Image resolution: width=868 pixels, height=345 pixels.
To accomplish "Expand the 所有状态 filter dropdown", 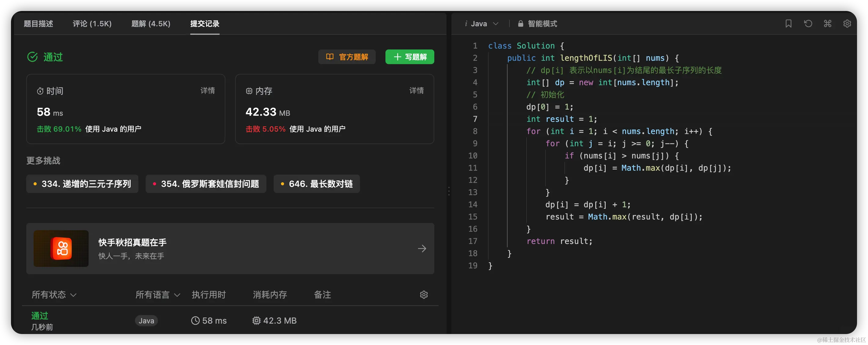I will [x=54, y=295].
